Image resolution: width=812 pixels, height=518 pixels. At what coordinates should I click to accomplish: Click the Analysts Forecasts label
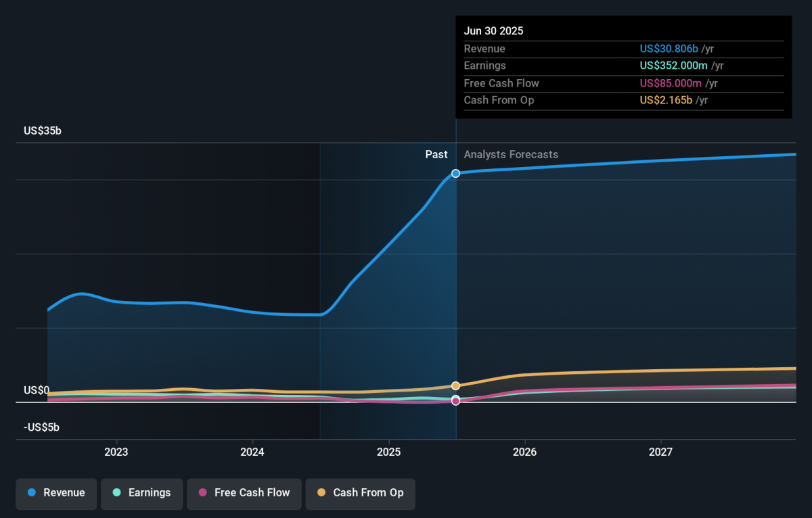coord(511,155)
